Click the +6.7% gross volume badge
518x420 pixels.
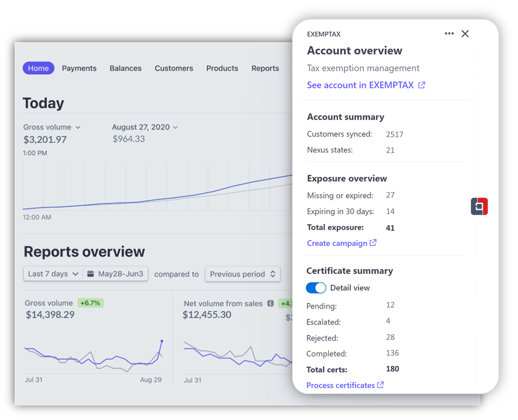tap(90, 303)
